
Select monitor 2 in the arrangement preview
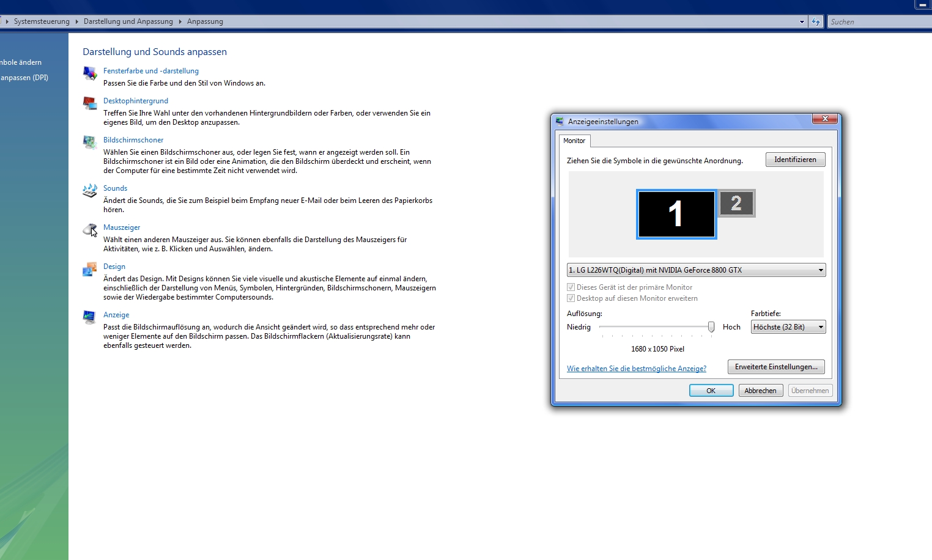737,203
